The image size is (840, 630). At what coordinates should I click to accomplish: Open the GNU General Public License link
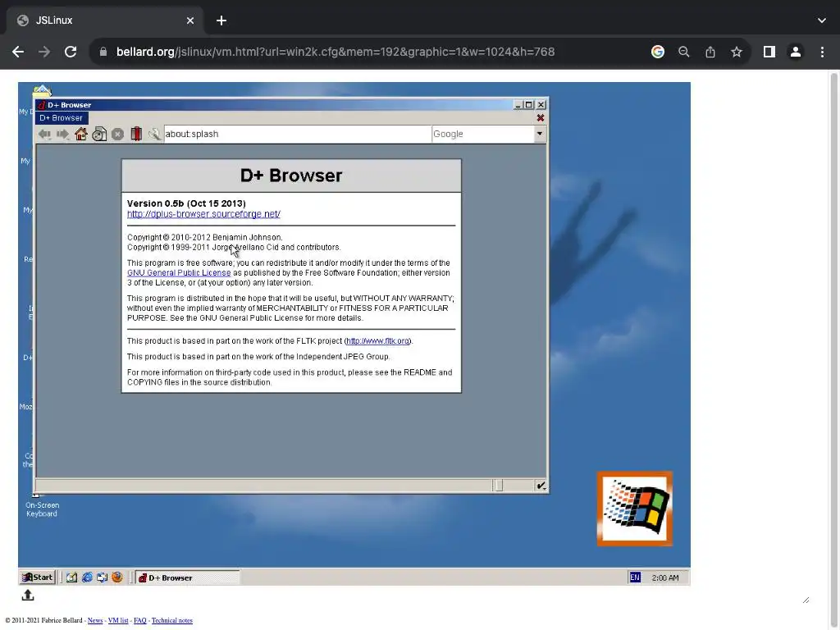(179, 272)
